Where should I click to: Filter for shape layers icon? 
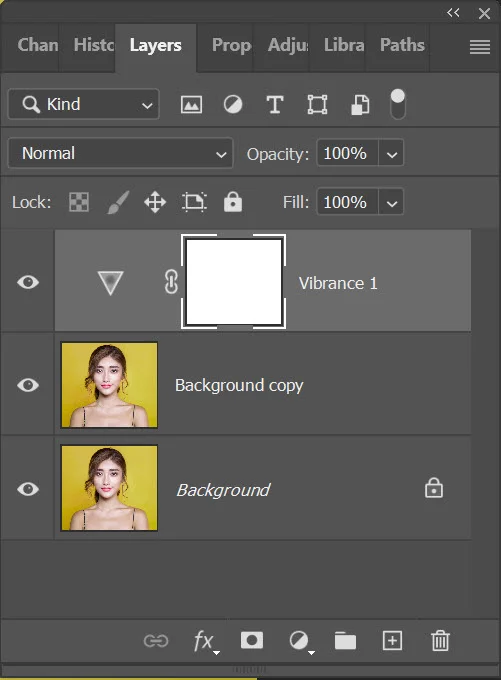[x=317, y=105]
